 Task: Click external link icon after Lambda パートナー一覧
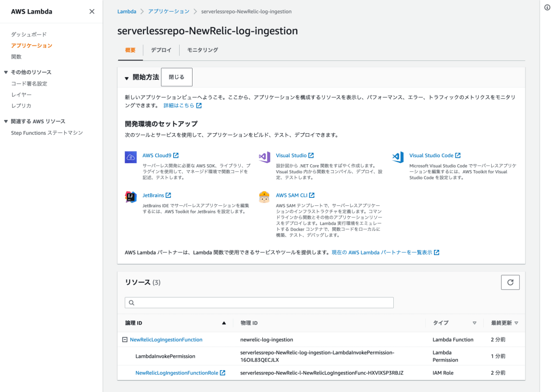437,252
